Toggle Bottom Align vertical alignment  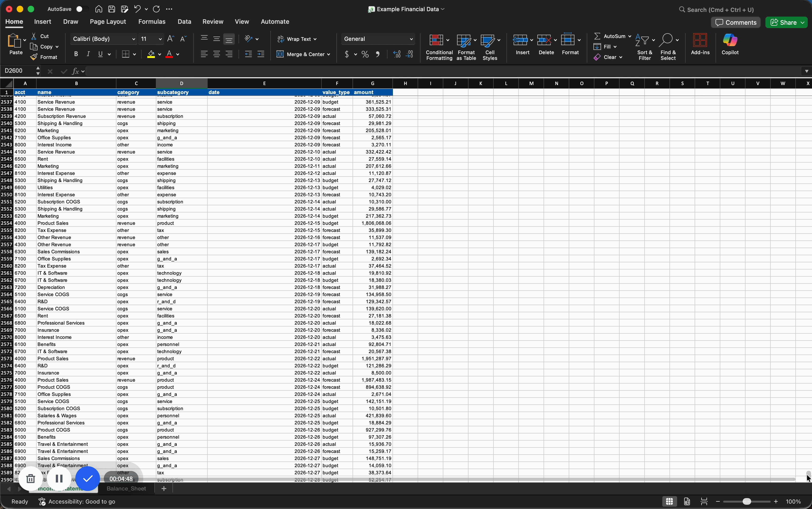[229, 39]
